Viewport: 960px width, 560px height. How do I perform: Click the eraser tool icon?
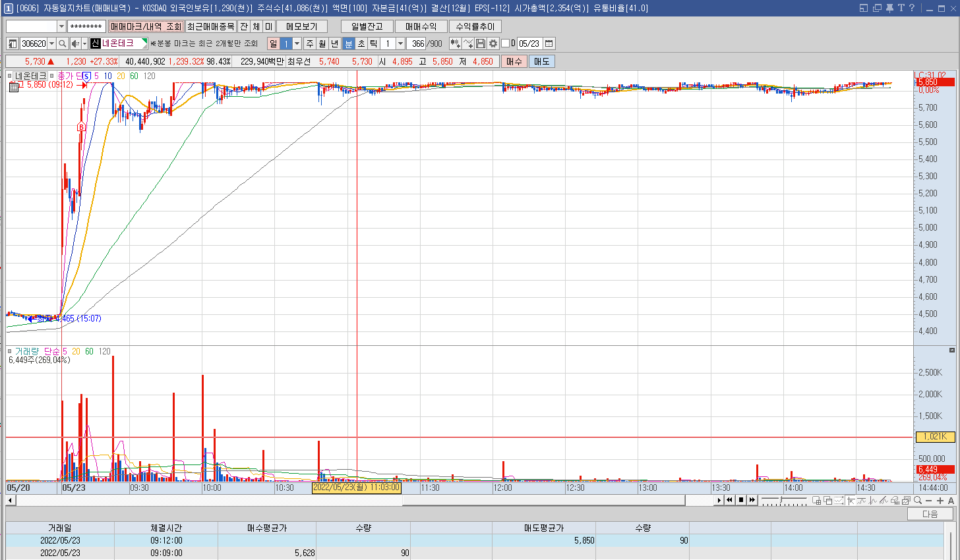(x=895, y=500)
